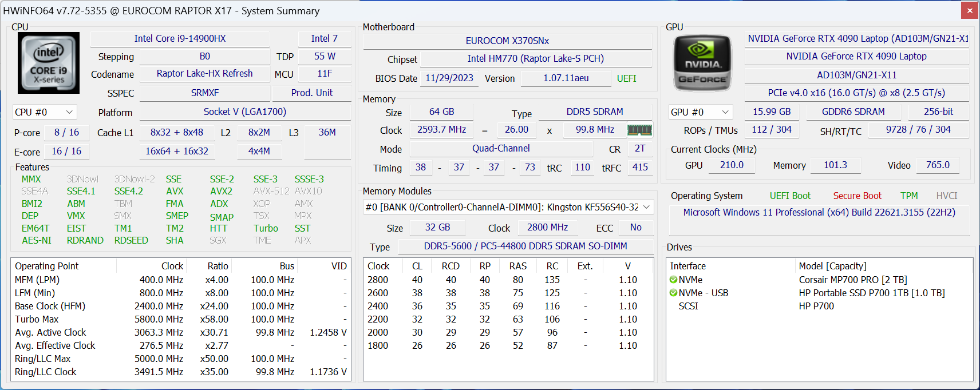Click the NVIDIA GeForce logo image
This screenshot has width=980, height=390.
[702, 63]
